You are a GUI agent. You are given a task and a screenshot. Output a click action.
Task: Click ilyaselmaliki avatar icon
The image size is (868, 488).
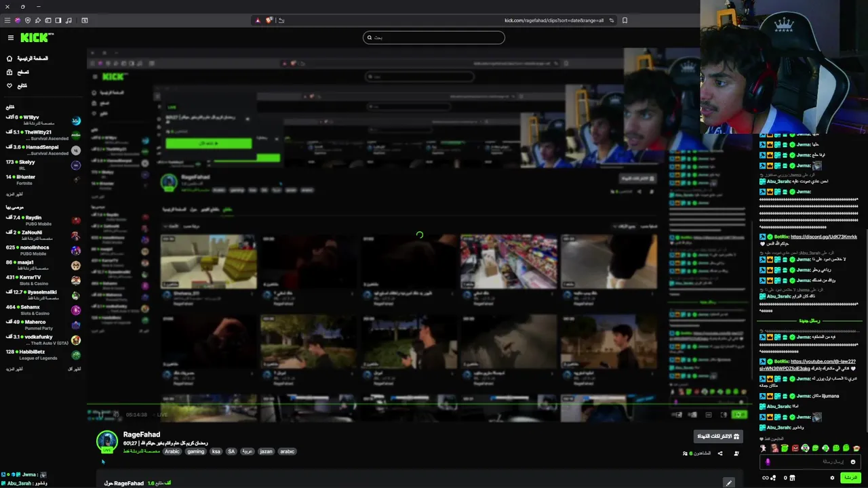point(76,295)
